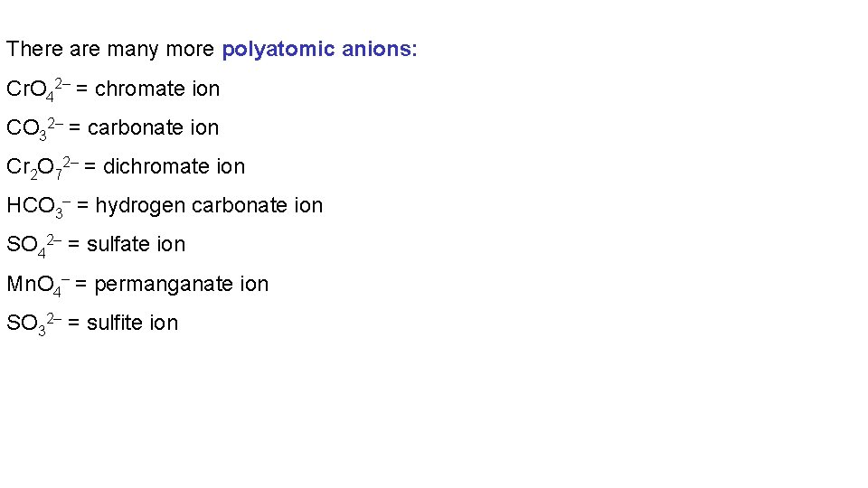
Task: Select the 'sulfate ion' label
Action: (x=136, y=244)
